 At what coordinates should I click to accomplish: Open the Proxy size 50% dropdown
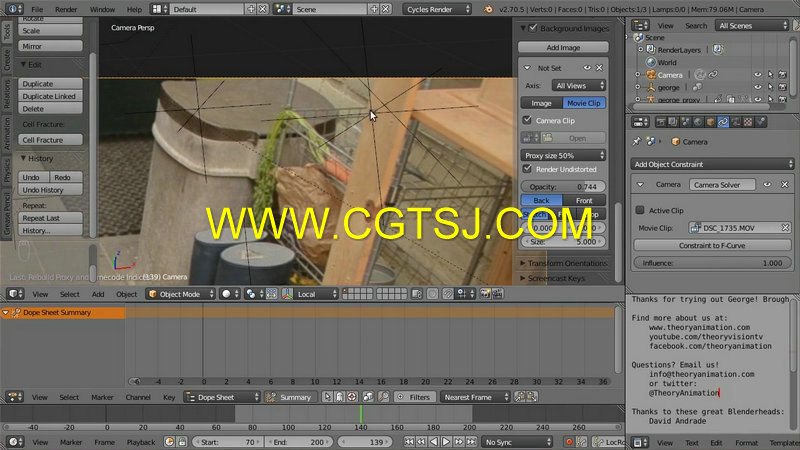[x=563, y=155]
